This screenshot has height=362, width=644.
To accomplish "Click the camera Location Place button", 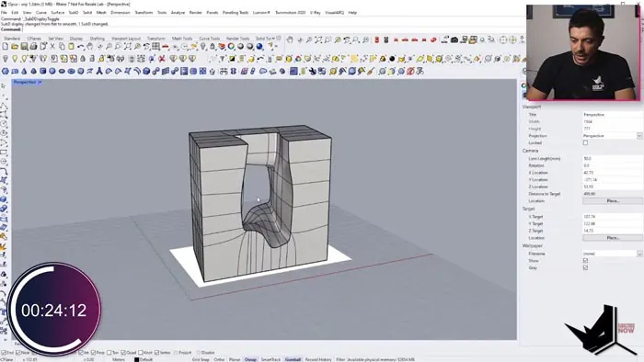I will click(x=613, y=201).
